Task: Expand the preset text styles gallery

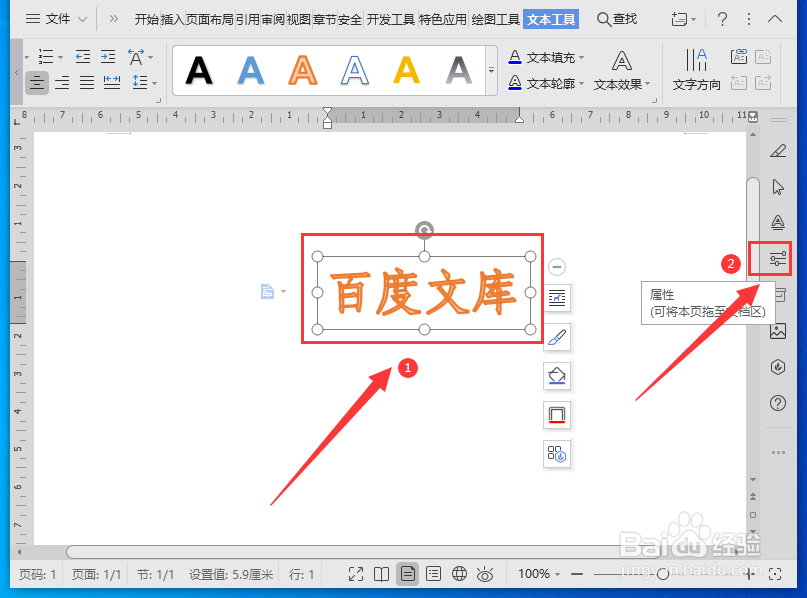Action: click(x=492, y=71)
